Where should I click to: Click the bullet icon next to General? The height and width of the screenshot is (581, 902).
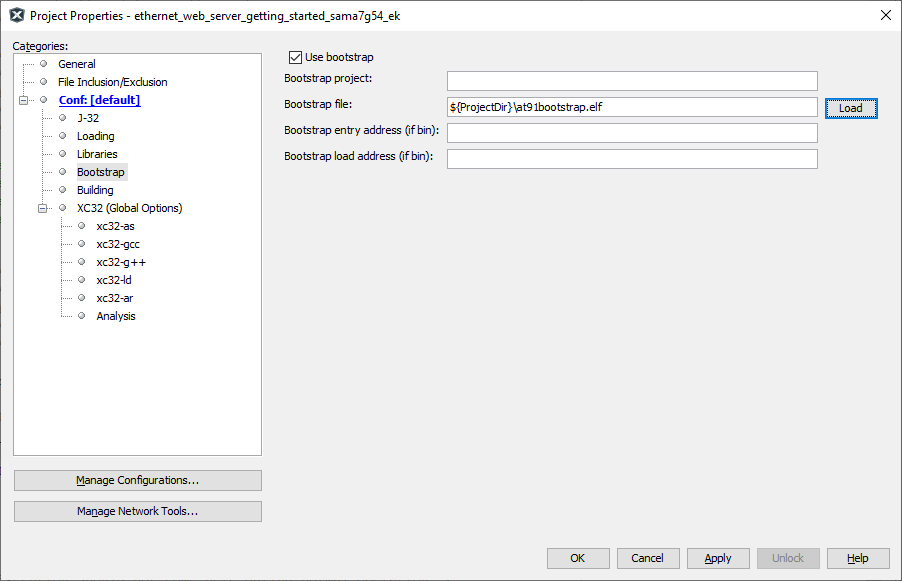(x=43, y=64)
